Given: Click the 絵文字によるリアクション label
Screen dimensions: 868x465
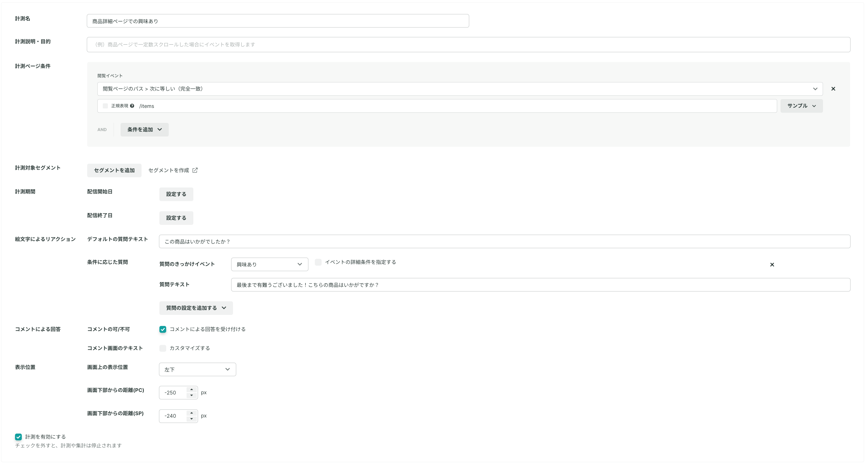Looking at the screenshot, I should [x=45, y=239].
